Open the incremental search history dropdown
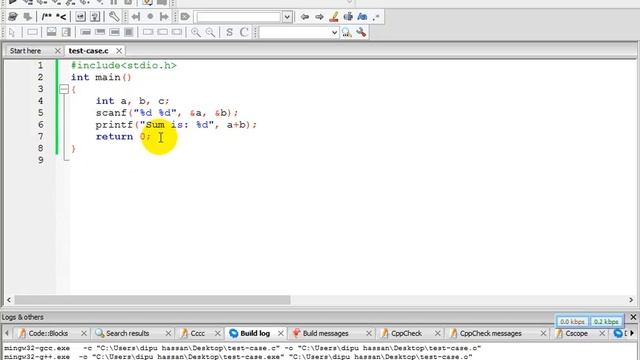Screen dimensions: 640x360 pos(287,17)
